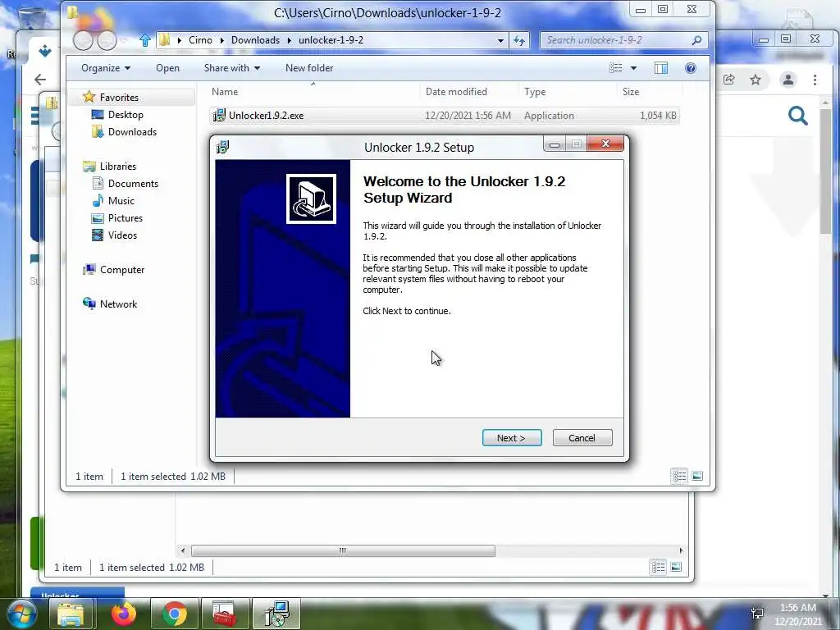Click details view icon in back Explorer window
Screen dimensions: 840x630
pos(659,567)
